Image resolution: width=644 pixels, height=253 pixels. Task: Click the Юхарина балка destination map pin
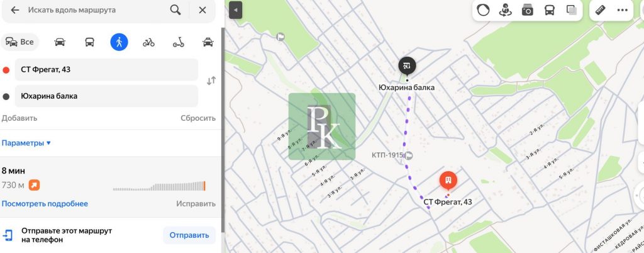tap(407, 65)
